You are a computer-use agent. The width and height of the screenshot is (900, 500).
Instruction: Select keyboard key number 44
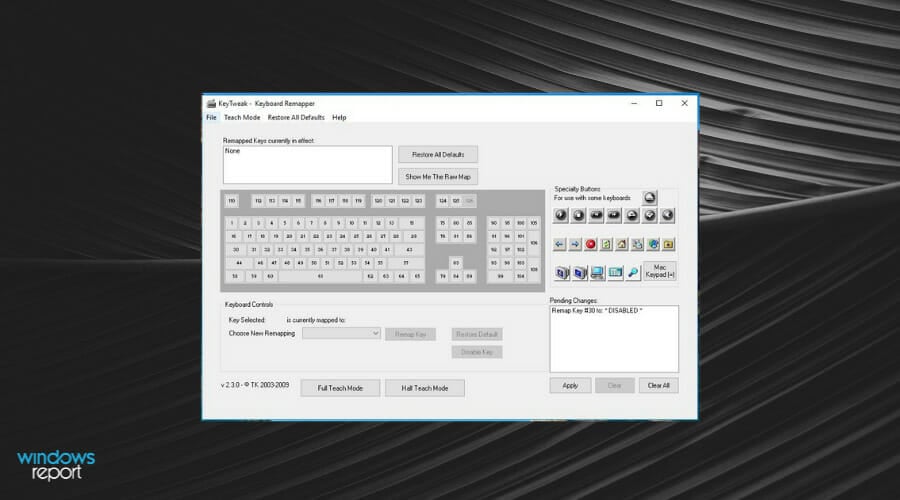tap(239, 263)
